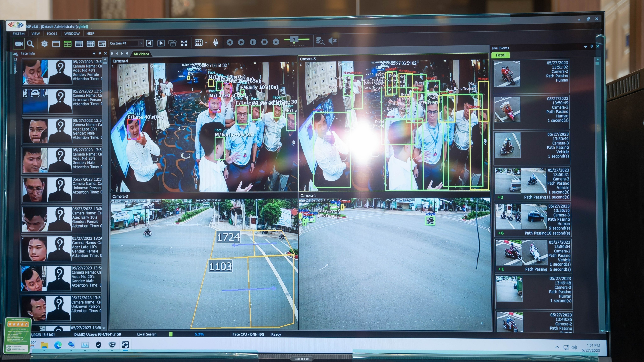
Task: Select the All Videos tab
Action: click(x=141, y=54)
